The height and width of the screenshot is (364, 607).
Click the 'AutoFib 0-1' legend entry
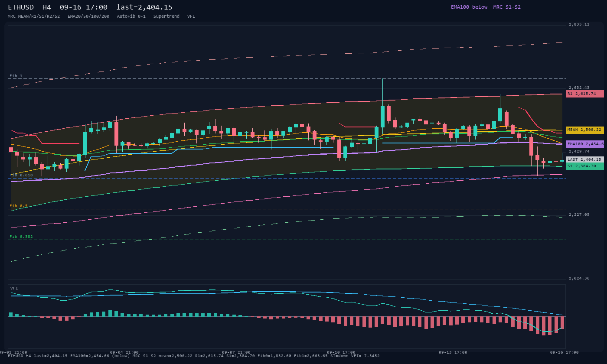point(131,16)
